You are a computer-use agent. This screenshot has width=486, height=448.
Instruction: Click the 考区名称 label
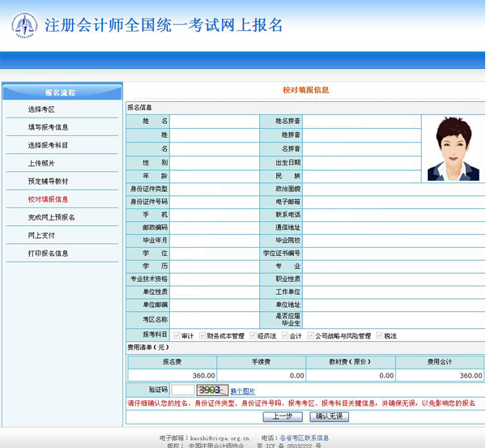coord(155,319)
